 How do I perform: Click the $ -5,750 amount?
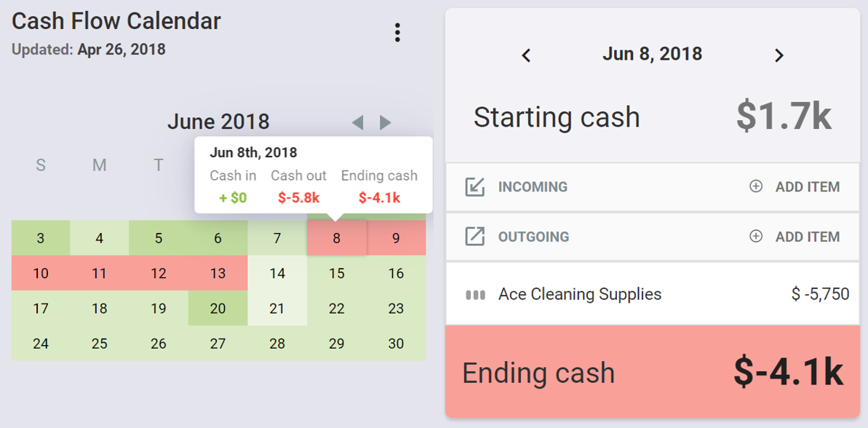tap(821, 294)
